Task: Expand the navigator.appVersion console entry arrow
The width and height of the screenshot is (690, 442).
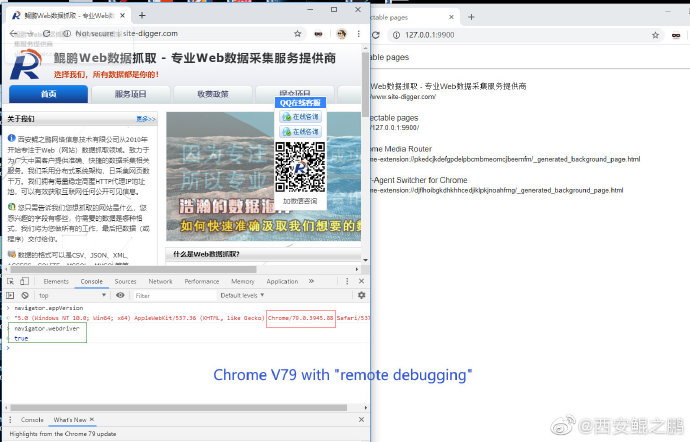Action: (8, 308)
